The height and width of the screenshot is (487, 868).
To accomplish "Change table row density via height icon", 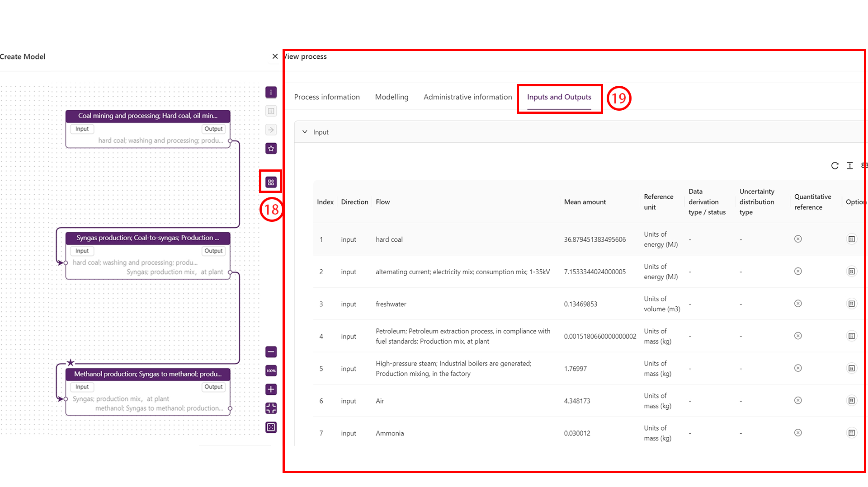I will [x=850, y=166].
